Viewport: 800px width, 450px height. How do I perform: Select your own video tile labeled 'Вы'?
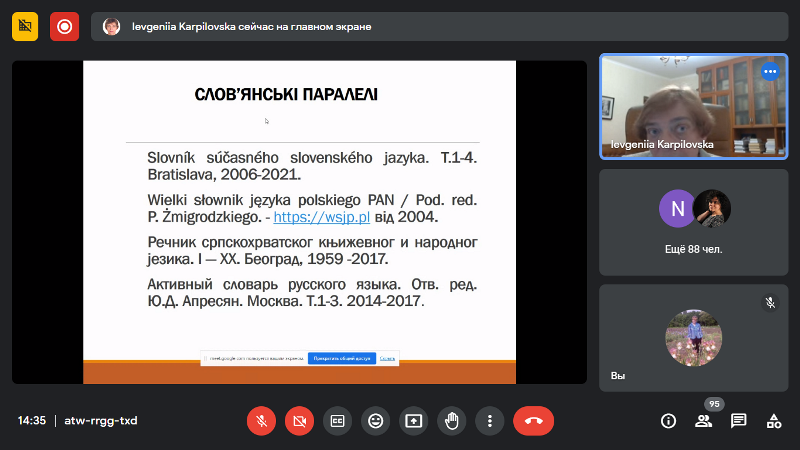coord(693,338)
